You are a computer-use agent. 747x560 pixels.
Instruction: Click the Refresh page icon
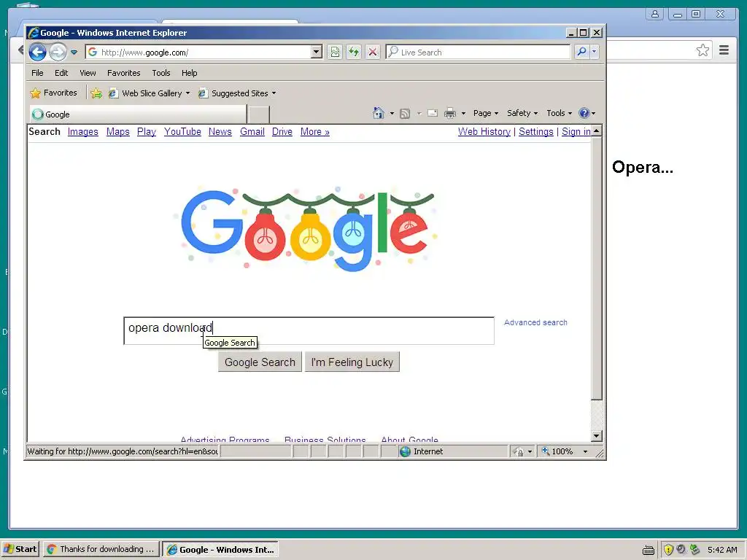click(354, 52)
